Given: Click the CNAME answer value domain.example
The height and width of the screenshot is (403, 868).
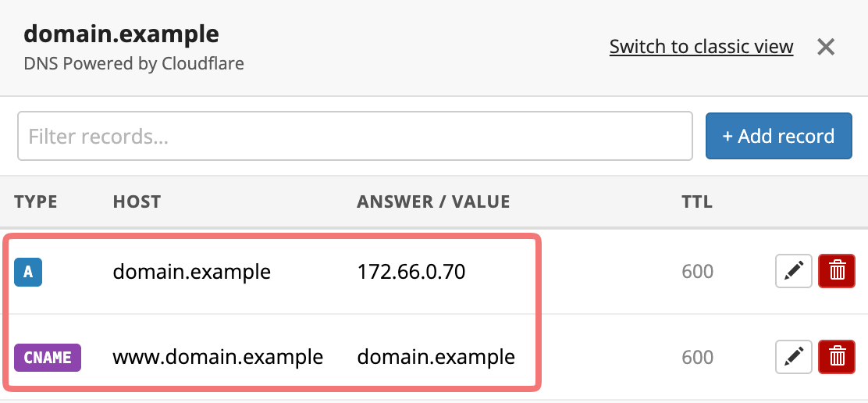Looking at the screenshot, I should 436,358.
